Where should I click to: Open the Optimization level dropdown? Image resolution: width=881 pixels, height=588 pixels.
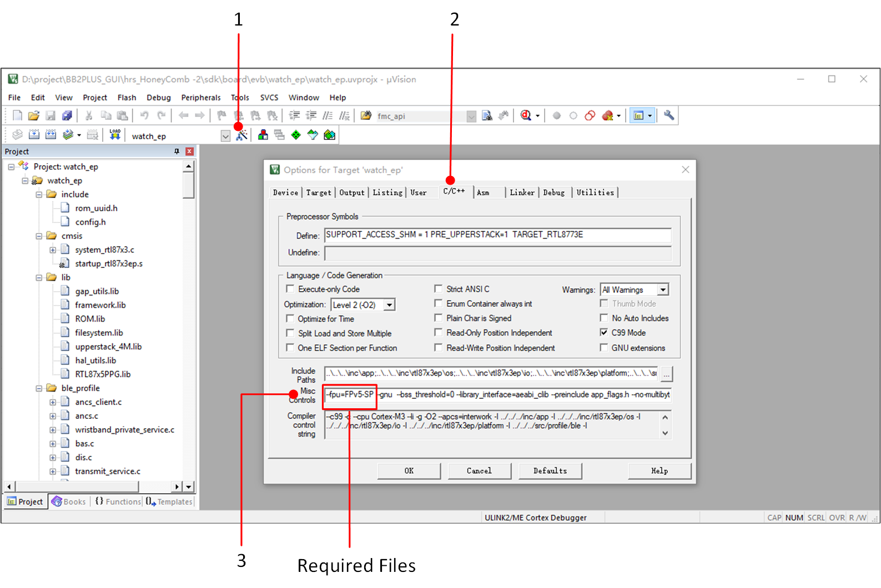pyautogui.click(x=390, y=305)
